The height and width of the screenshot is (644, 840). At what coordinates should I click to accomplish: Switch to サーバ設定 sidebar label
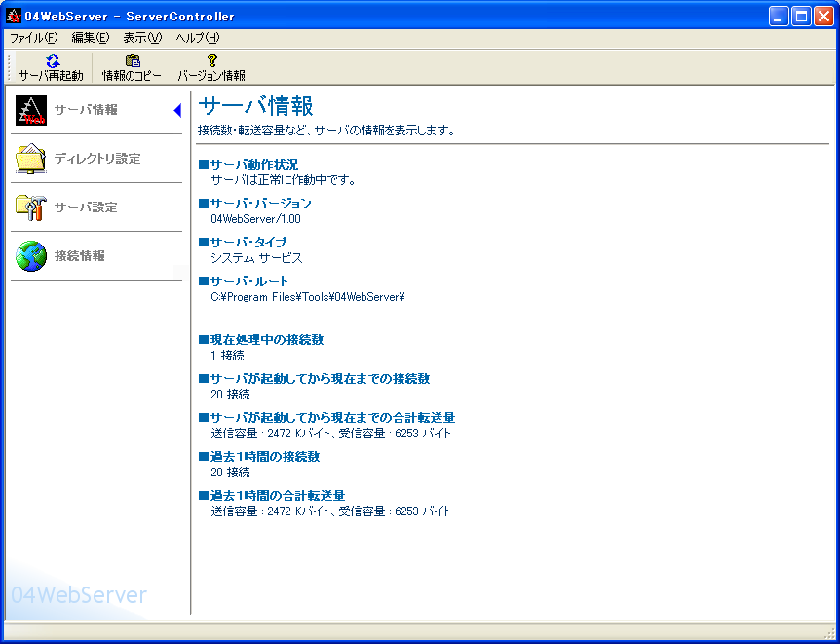tap(86, 208)
